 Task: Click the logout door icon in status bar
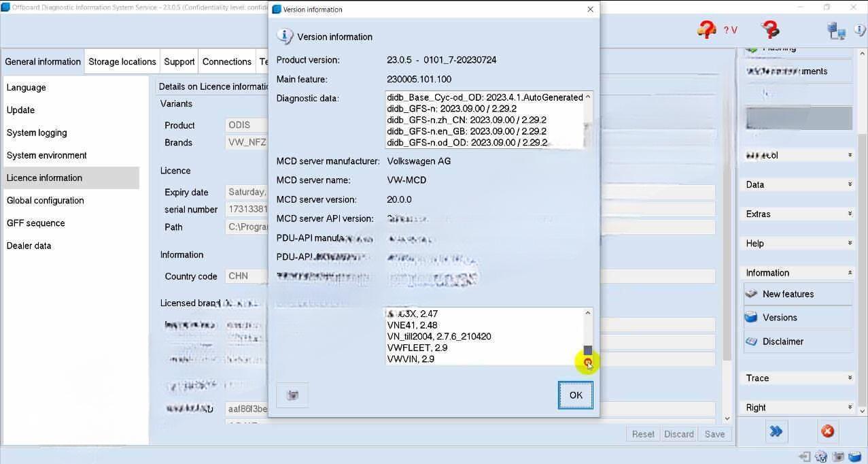coord(805,457)
